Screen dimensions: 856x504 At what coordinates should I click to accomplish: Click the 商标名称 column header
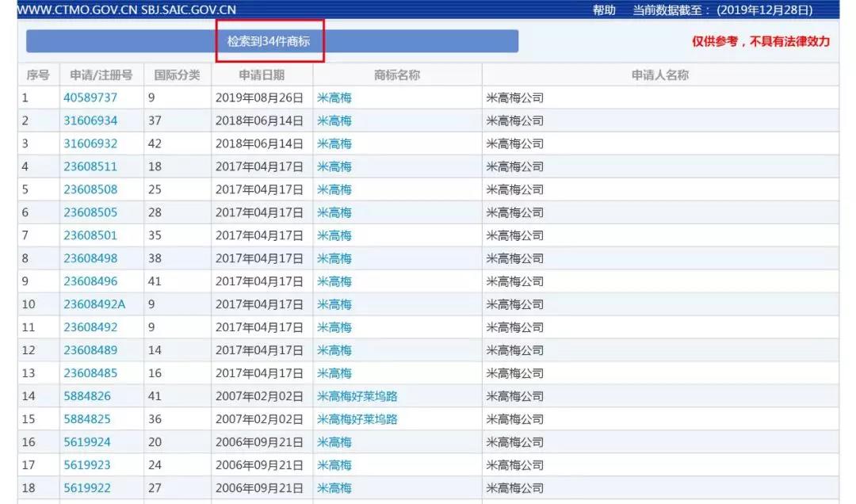pos(397,74)
